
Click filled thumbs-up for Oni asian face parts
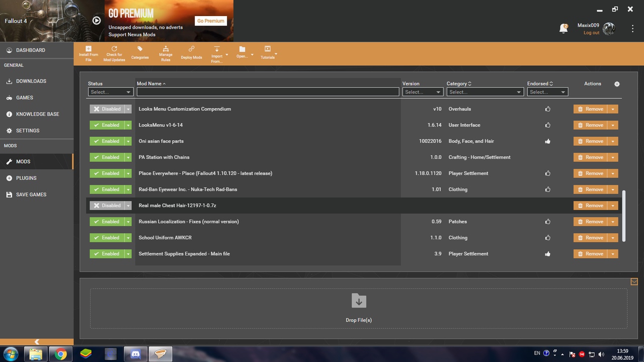547,141
